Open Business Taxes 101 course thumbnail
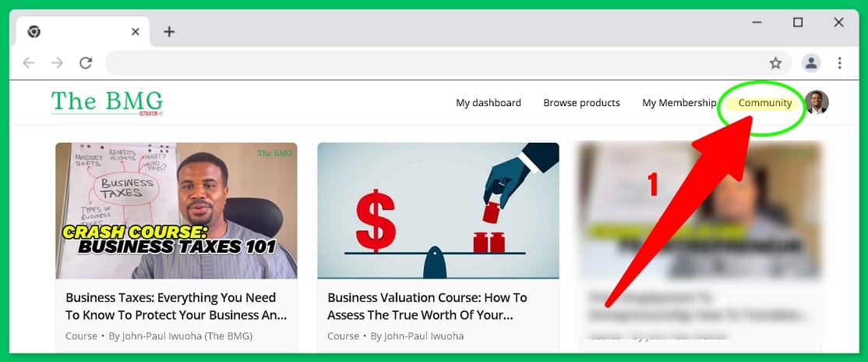868x362 pixels. [x=176, y=211]
